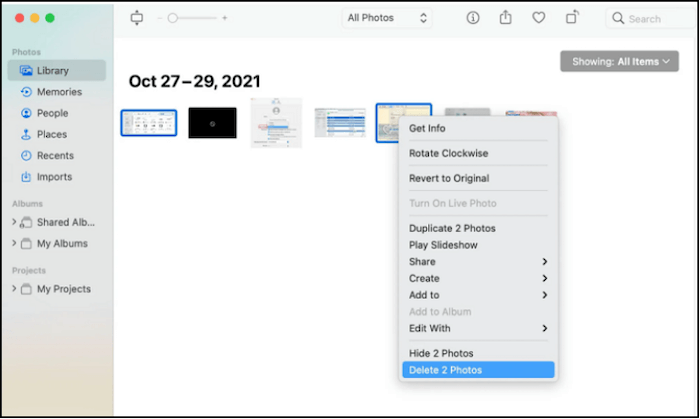Expand the My Albums group
The width and height of the screenshot is (700, 419).
click(14, 243)
